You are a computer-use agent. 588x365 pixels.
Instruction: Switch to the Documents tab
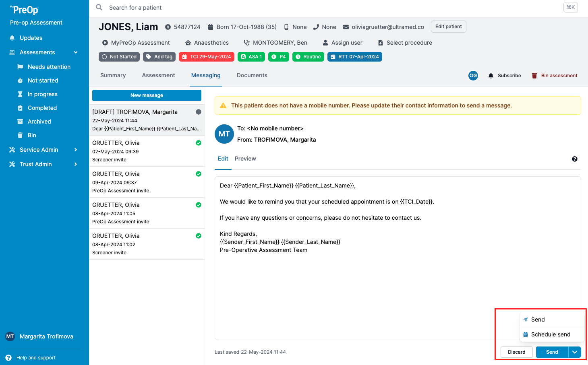pos(252,75)
